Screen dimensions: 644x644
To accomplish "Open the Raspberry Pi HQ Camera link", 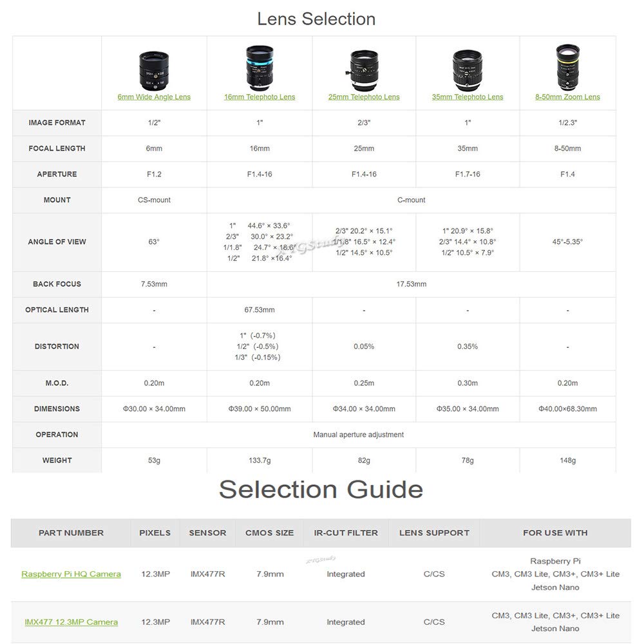I will click(71, 574).
